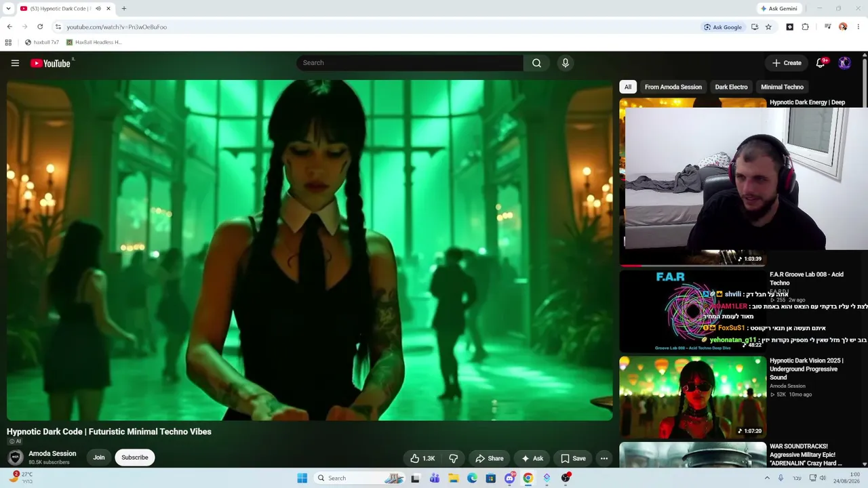This screenshot has width=868, height=488.
Task: Open the AI label under video title
Action: [x=14, y=441]
